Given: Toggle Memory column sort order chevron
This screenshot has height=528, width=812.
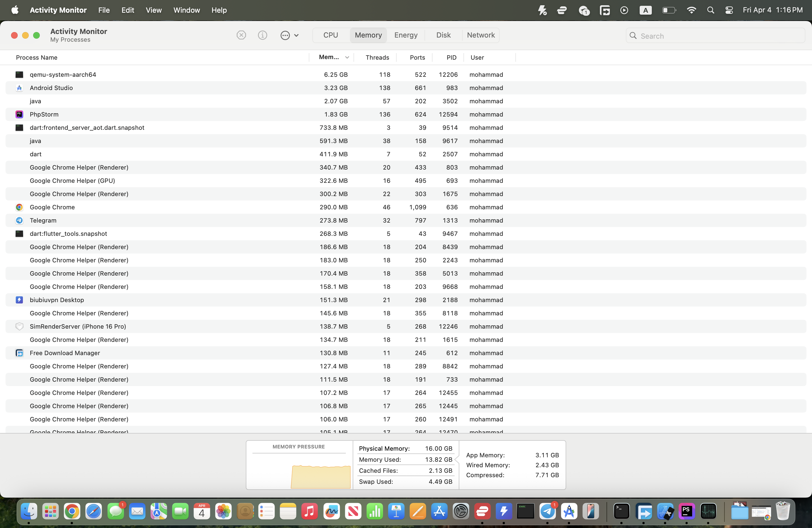Looking at the screenshot, I should pyautogui.click(x=347, y=57).
